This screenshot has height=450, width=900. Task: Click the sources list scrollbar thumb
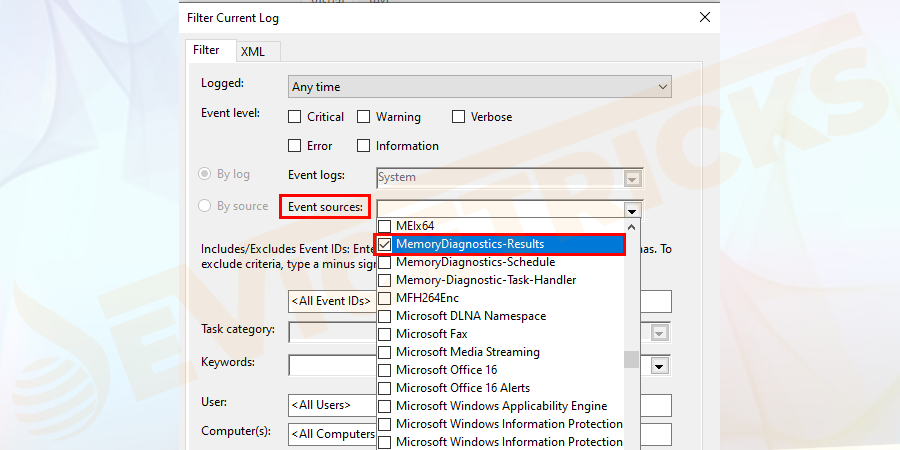coord(631,359)
